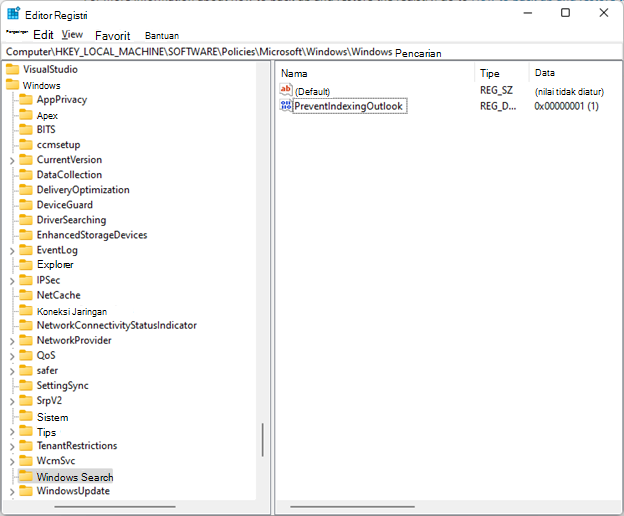624x516 pixels.
Task: Click the Explorer folder icon
Action: [26, 265]
